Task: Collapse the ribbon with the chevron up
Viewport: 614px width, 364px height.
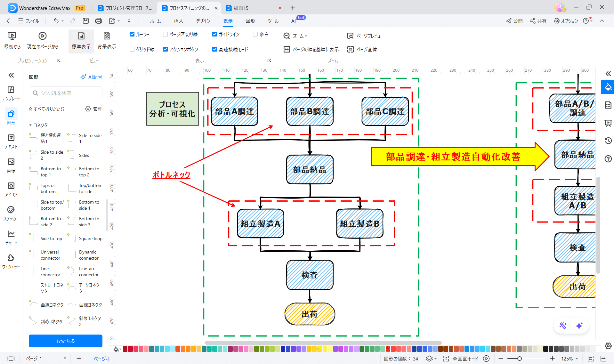Action: coord(602,21)
